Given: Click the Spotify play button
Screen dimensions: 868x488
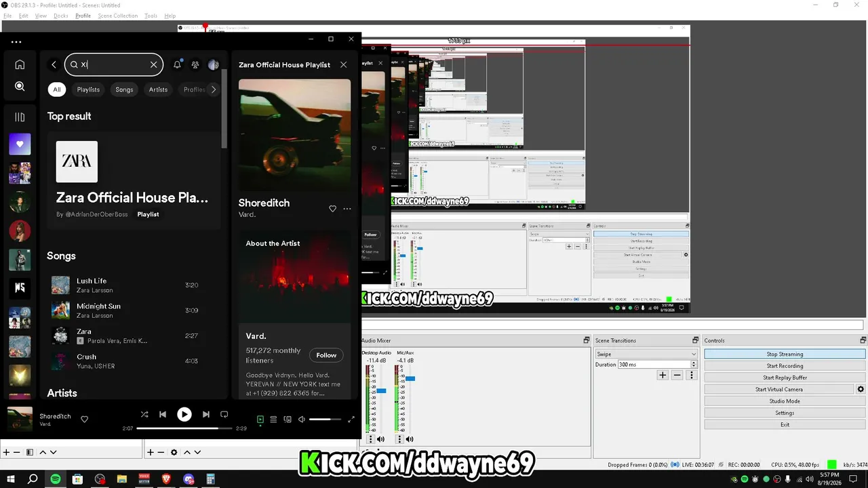Looking at the screenshot, I should [x=184, y=414].
